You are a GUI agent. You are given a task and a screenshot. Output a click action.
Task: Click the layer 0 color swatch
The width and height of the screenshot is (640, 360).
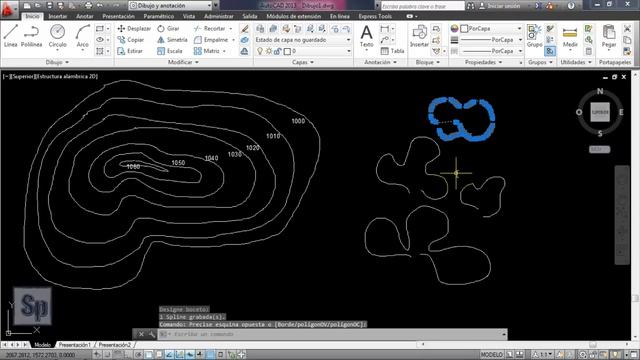[287, 51]
